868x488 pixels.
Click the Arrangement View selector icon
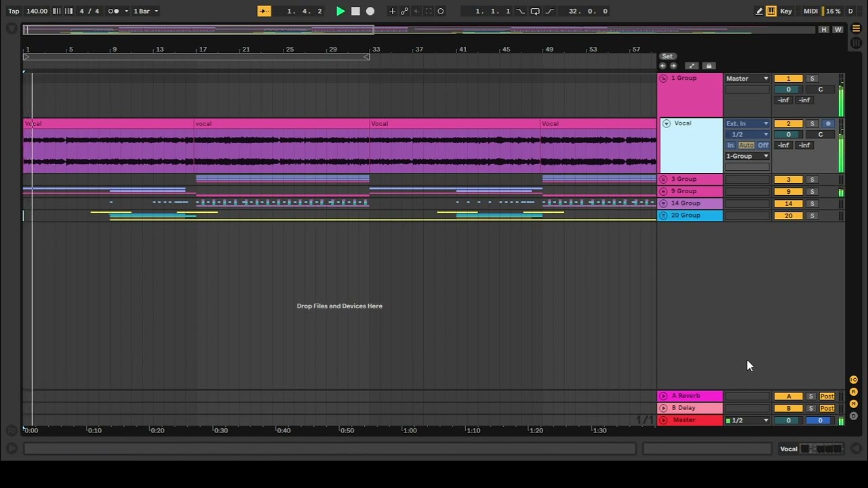tap(856, 29)
